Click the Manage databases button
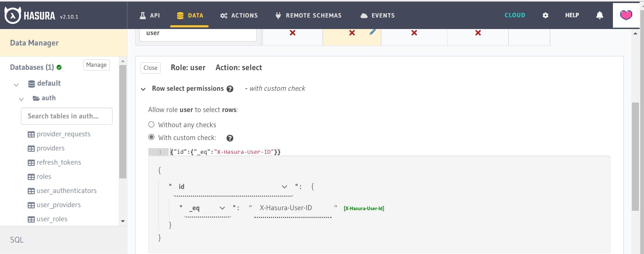 point(96,65)
